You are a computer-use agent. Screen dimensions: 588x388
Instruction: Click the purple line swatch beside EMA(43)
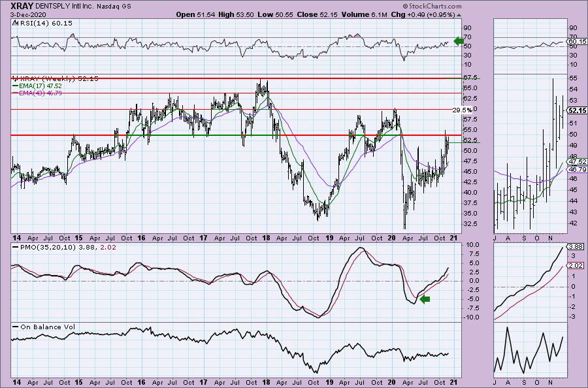tap(16, 93)
